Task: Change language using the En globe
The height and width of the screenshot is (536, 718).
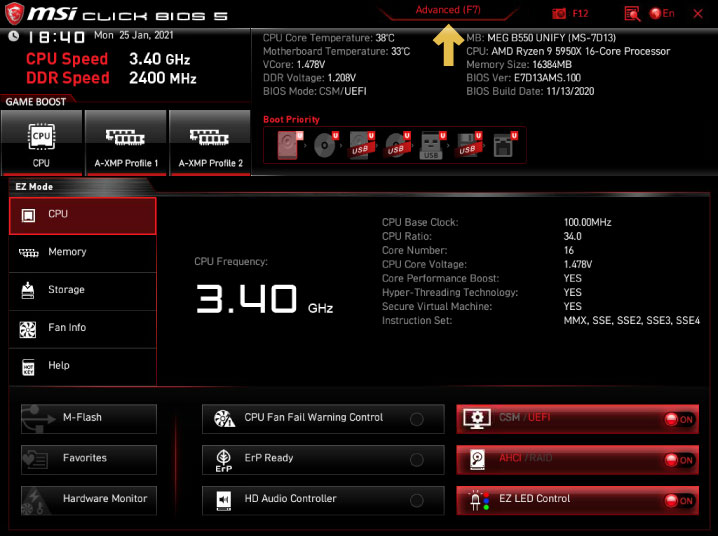Action: click(x=662, y=14)
